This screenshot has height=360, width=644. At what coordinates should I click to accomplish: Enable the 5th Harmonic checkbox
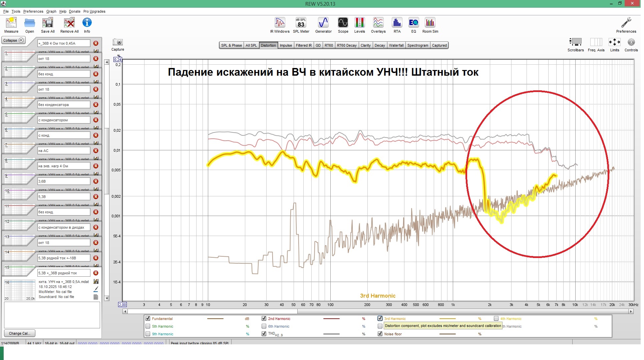pyautogui.click(x=148, y=326)
